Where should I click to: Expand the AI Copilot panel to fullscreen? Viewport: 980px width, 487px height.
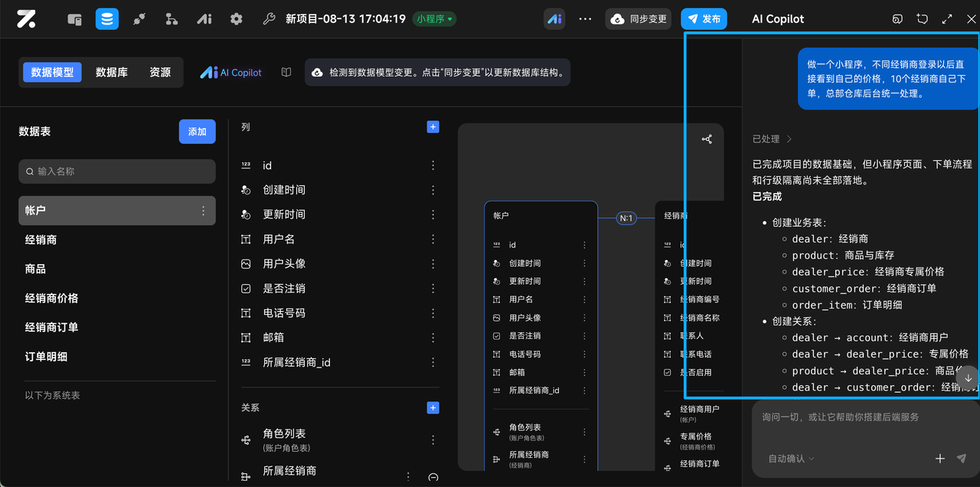click(947, 19)
